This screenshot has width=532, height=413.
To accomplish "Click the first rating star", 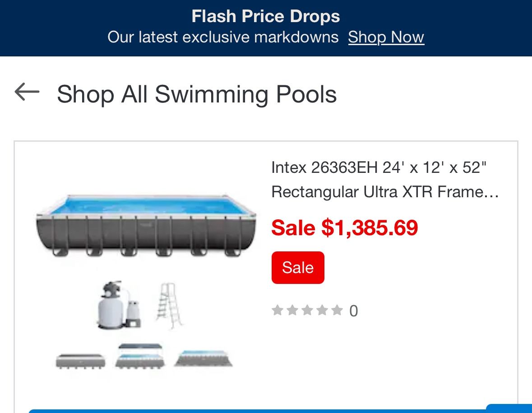I will point(278,311).
